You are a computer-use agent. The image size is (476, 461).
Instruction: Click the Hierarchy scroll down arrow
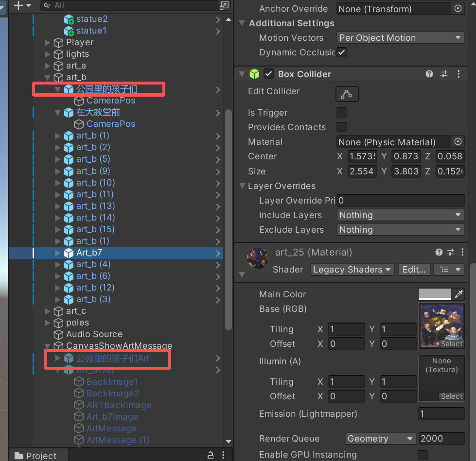click(x=229, y=442)
